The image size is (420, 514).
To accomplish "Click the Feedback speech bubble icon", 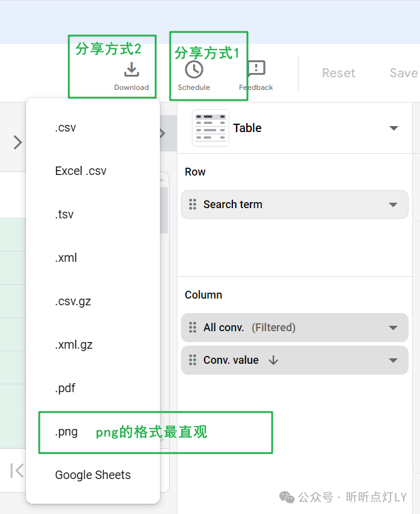I will 256,69.
